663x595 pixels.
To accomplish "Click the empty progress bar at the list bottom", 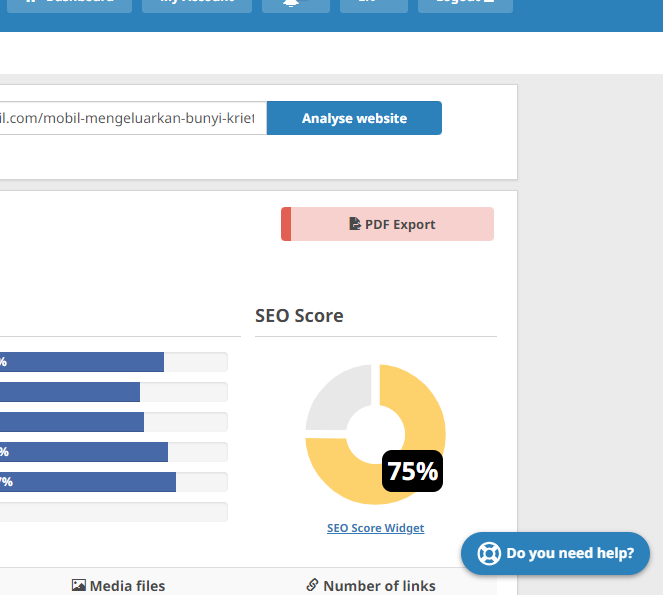I will (x=114, y=512).
